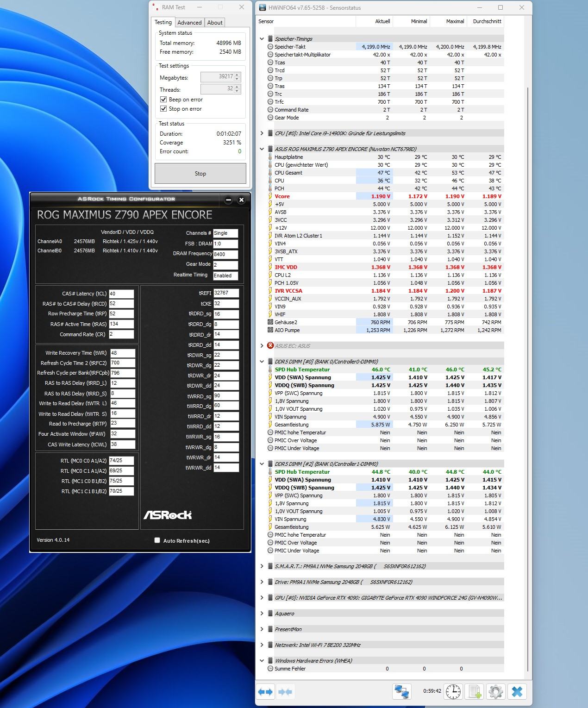Click the red error icon beside ASUS EC
The image size is (588, 708).
point(270,346)
